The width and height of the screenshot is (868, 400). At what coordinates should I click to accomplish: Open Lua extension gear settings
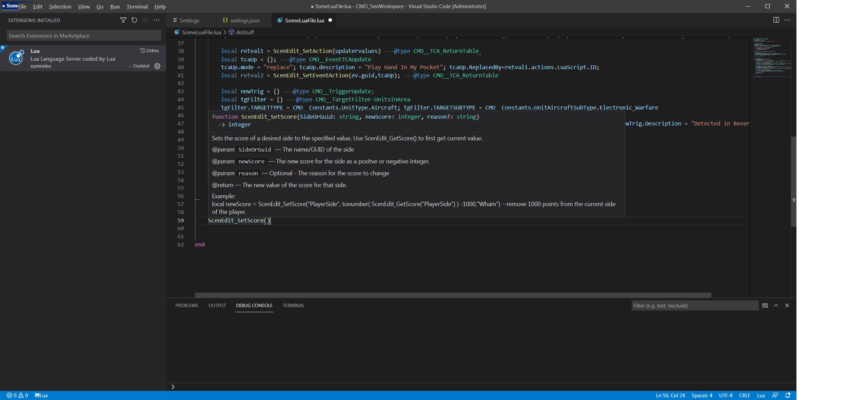(x=157, y=66)
